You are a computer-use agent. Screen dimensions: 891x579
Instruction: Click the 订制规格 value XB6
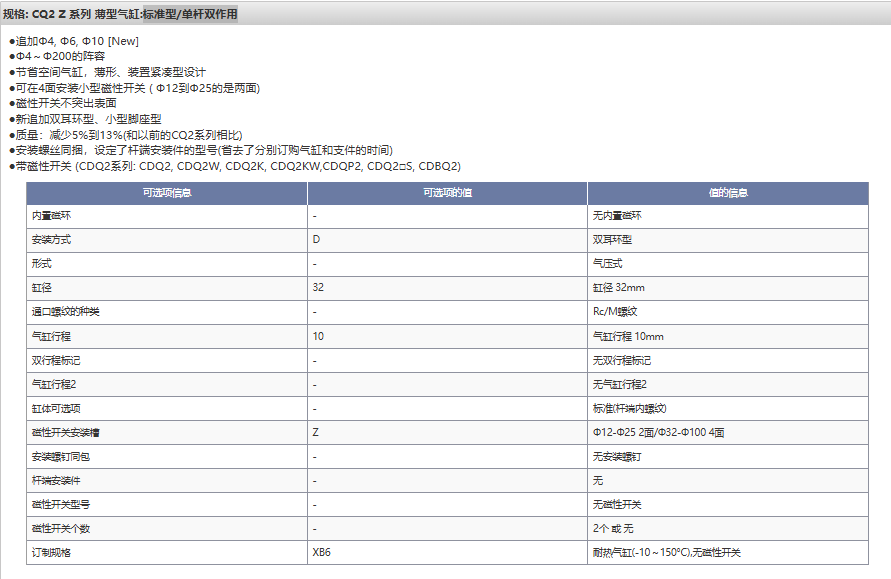point(321,553)
